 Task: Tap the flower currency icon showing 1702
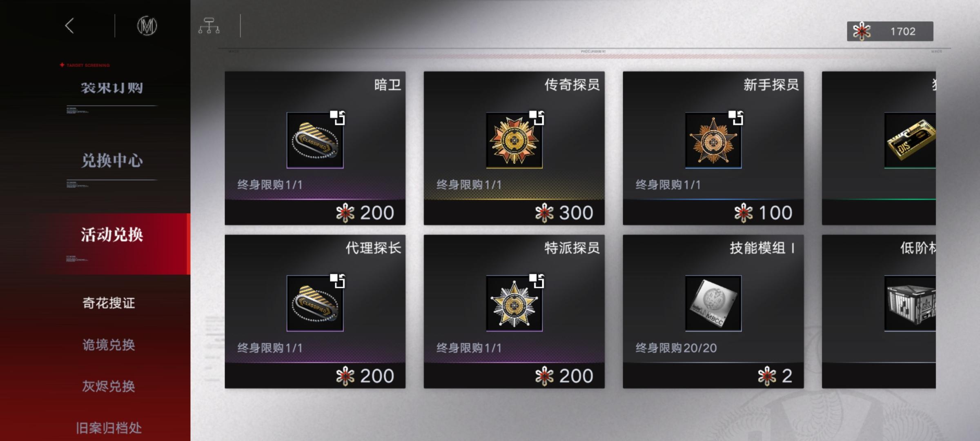coord(862,31)
